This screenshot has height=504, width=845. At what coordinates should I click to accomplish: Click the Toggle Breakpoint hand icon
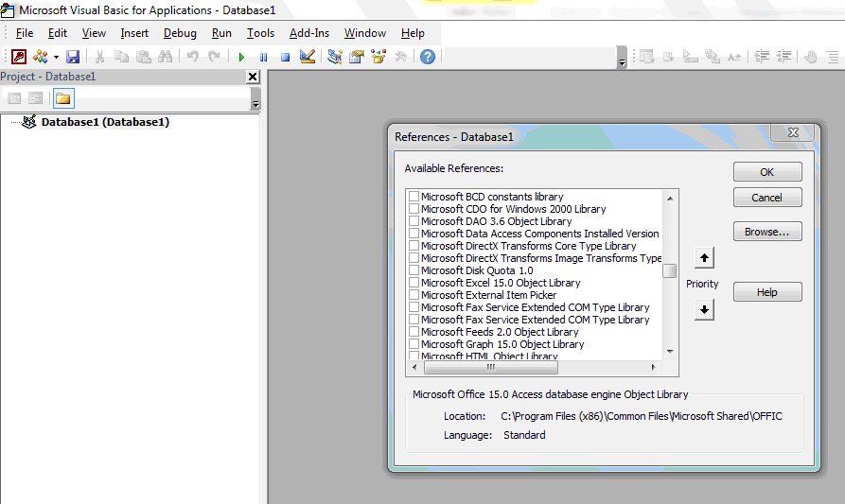point(811,56)
